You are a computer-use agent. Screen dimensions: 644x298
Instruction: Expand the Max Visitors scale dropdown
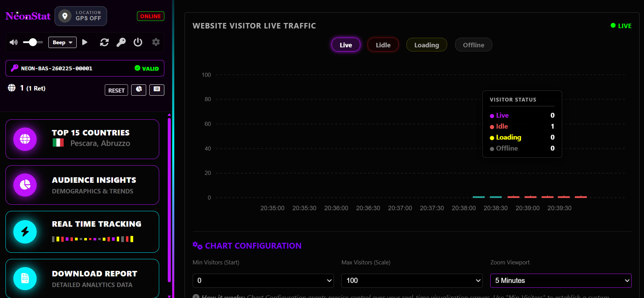pos(412,281)
